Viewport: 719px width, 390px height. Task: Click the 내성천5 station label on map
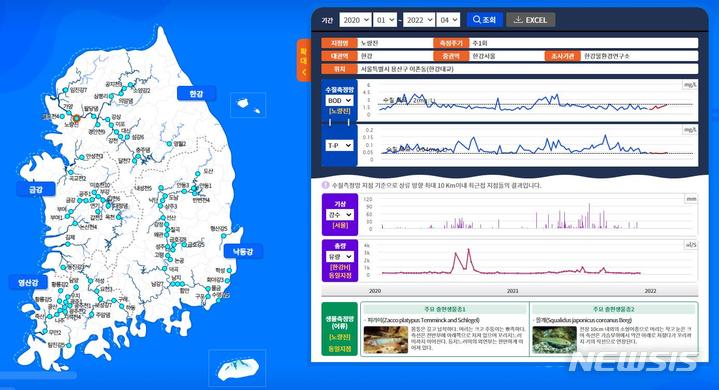[x=143, y=188]
